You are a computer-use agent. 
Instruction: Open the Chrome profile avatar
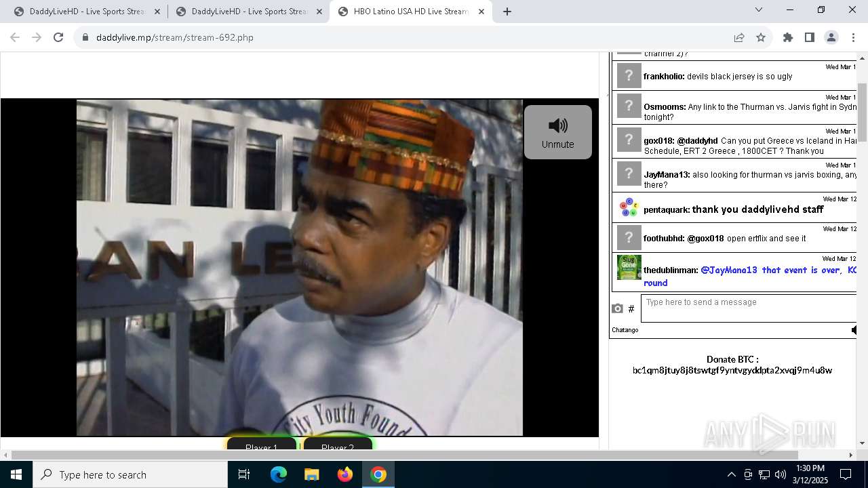[x=831, y=37]
